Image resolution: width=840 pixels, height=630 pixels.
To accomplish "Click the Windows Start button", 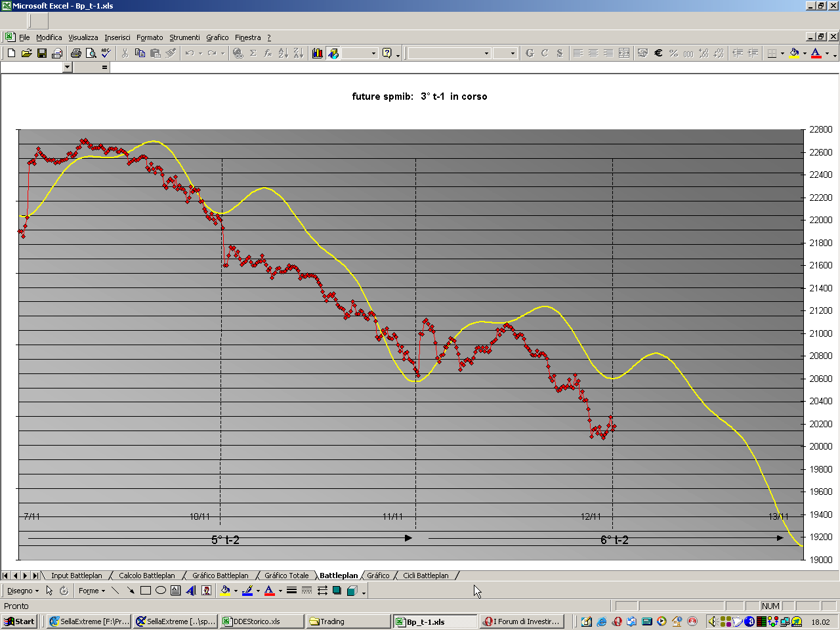I will (20, 621).
